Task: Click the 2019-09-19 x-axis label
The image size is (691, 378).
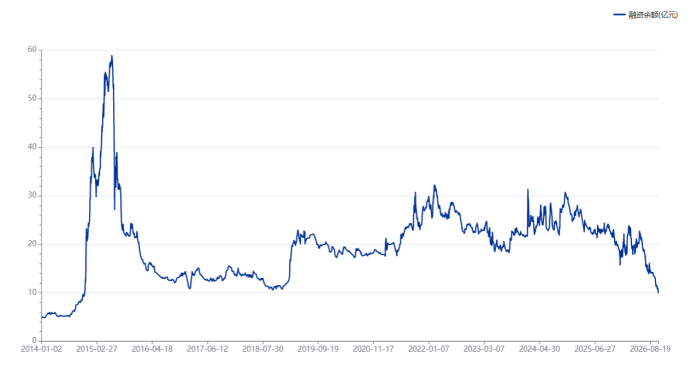Action: tap(318, 349)
